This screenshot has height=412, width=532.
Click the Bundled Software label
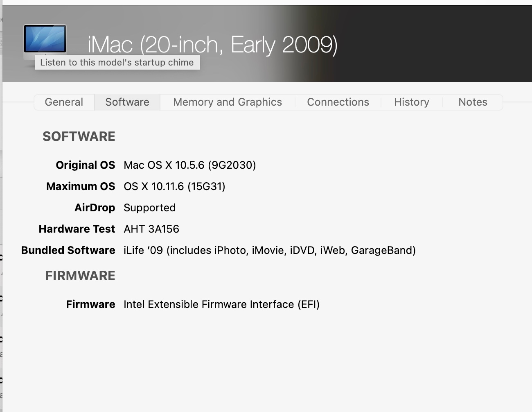[68, 250]
